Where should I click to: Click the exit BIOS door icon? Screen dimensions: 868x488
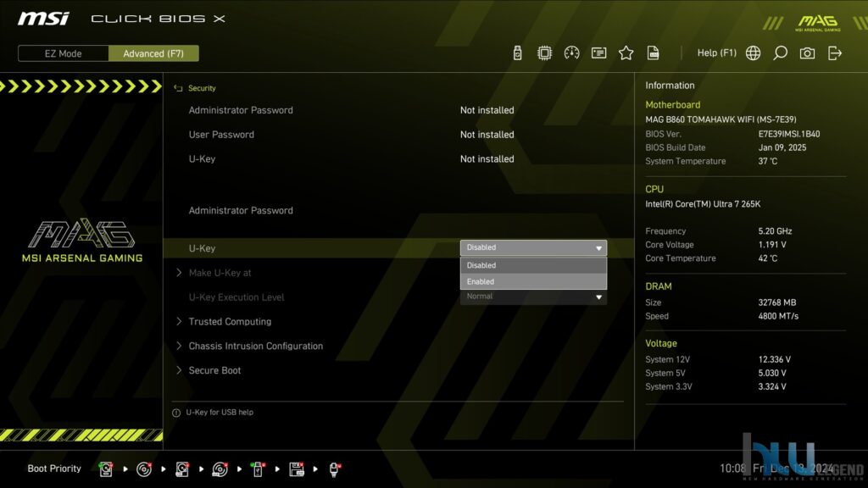pos(835,53)
